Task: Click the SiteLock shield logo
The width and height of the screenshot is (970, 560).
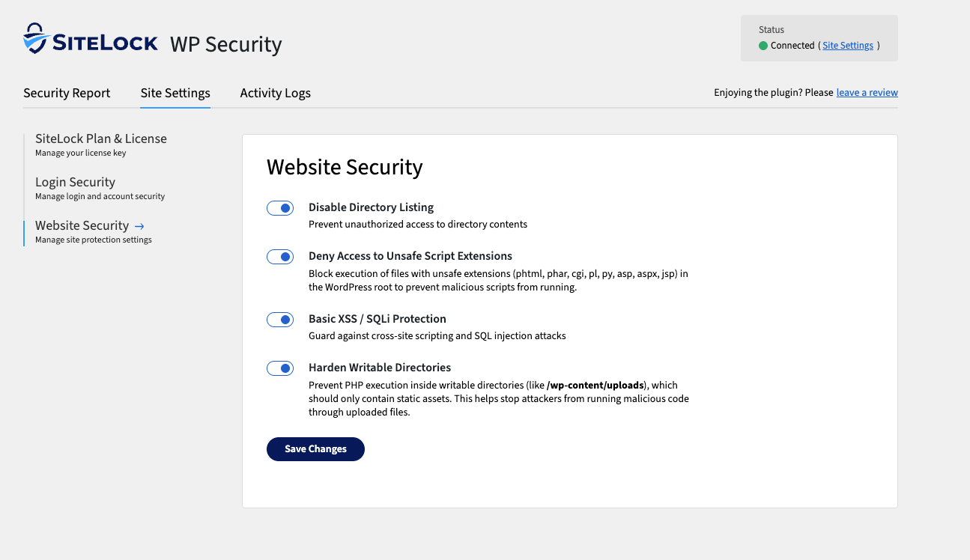Action: tap(33, 40)
